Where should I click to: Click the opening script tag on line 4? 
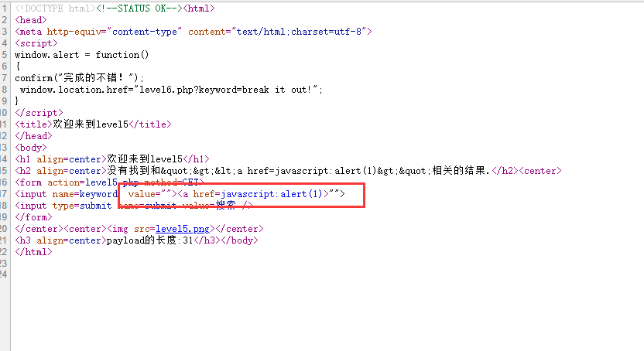[x=36, y=43]
